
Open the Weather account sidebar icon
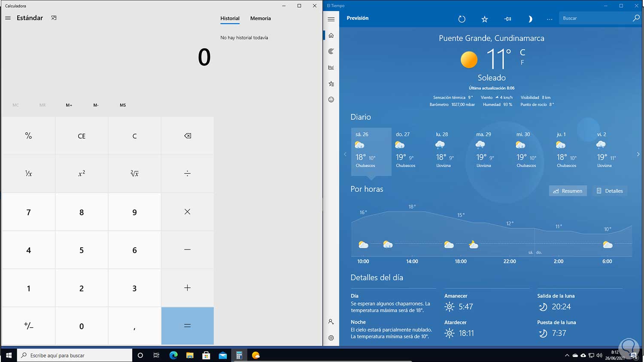coord(331,321)
